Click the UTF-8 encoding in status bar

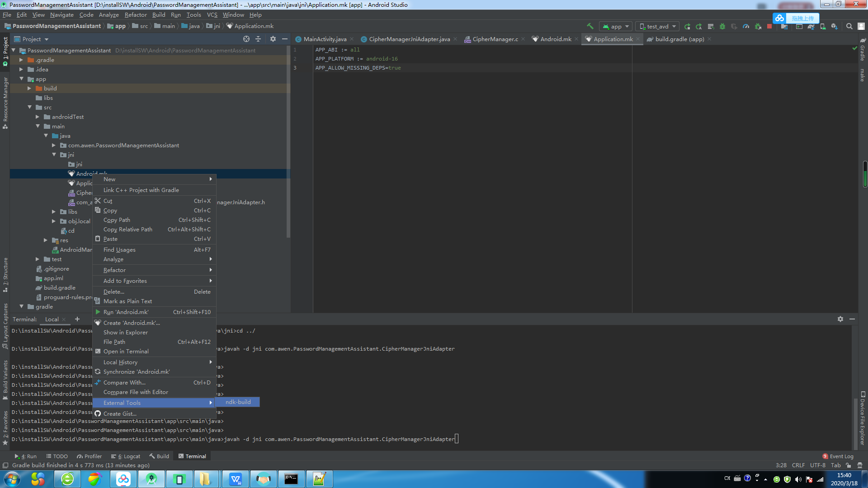(x=817, y=465)
